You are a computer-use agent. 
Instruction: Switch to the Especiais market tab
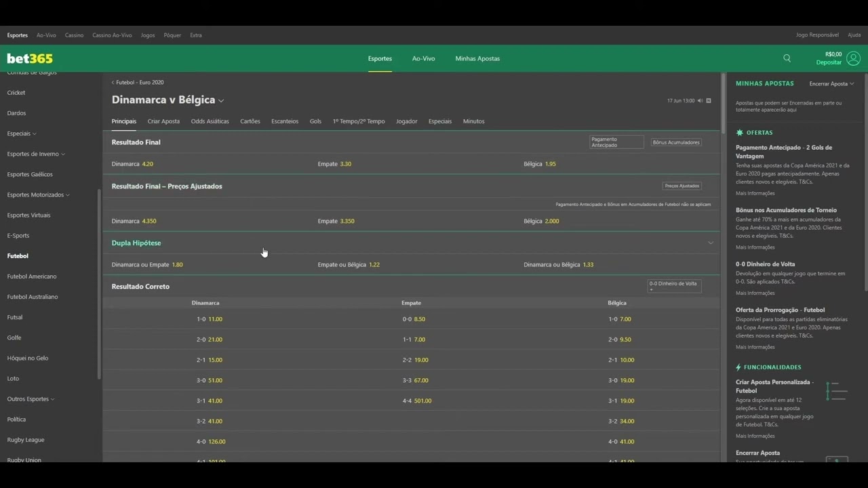(440, 121)
